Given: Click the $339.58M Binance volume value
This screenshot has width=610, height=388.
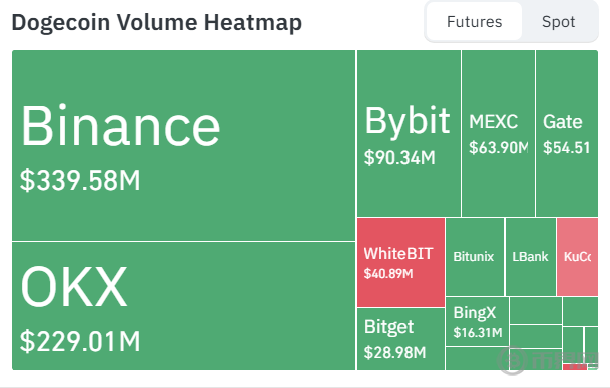Looking at the screenshot, I should point(80,180).
